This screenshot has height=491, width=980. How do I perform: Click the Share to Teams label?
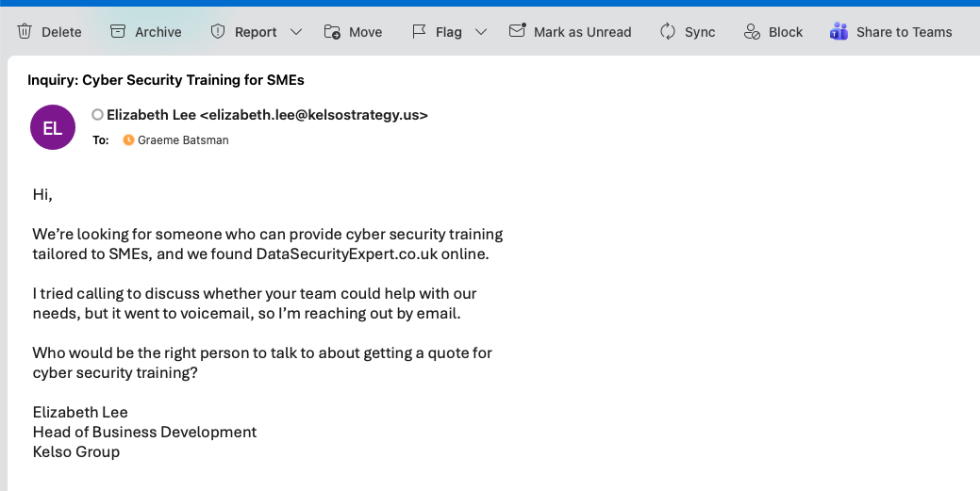(x=904, y=32)
